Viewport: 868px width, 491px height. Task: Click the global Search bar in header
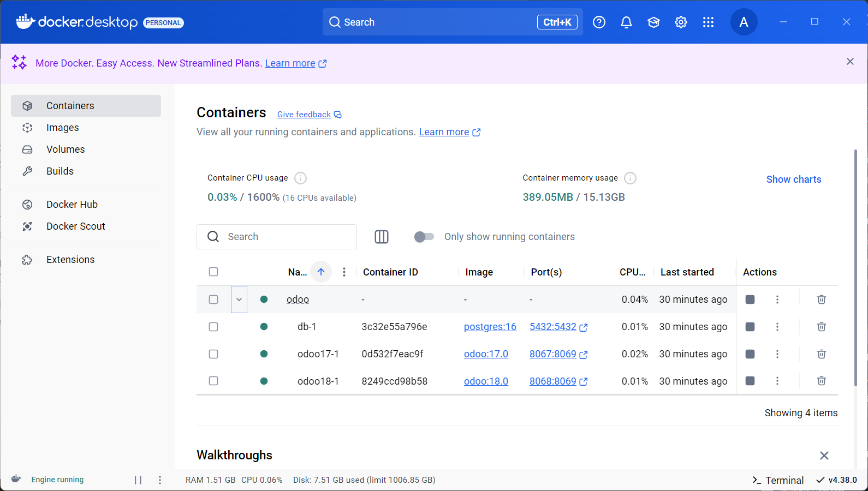[453, 22]
